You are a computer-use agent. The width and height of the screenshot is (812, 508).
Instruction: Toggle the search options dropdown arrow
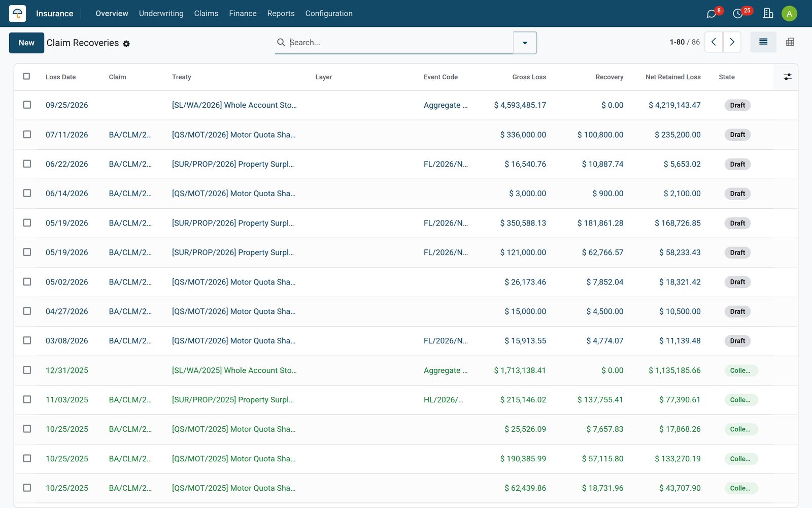pos(525,43)
